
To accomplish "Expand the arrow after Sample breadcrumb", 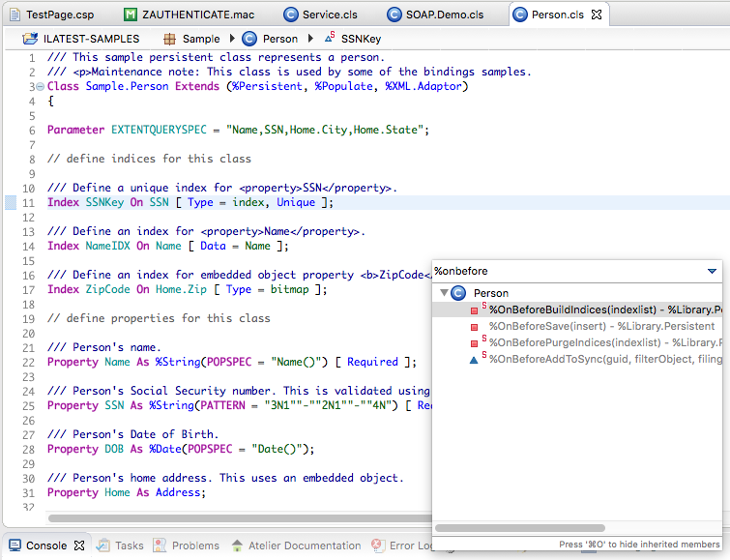I will 232,38.
